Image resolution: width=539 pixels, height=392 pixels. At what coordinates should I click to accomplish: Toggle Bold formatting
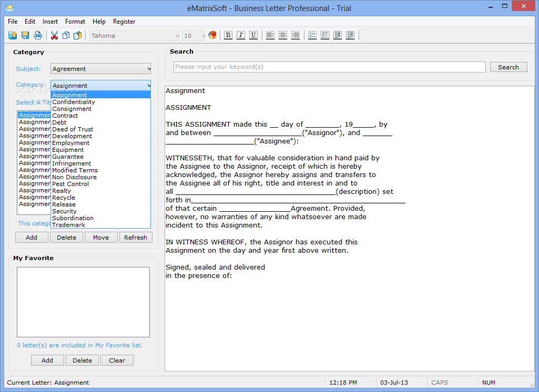click(x=228, y=35)
